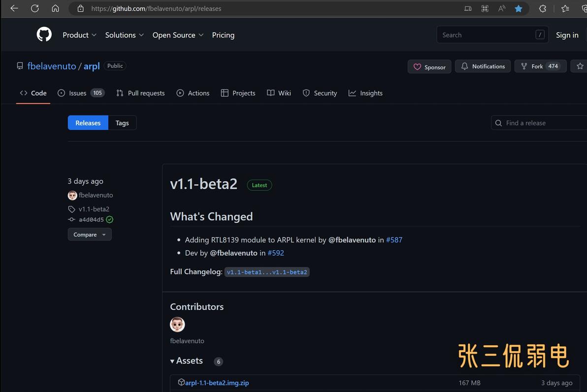587x392 pixels.
Task: Click the contributor avatar under Contributors
Action: (177, 324)
